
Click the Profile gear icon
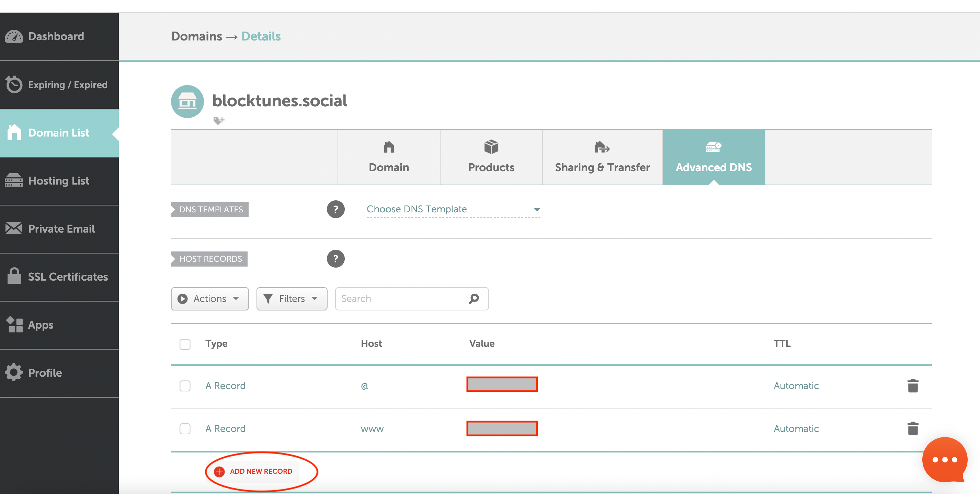(14, 373)
